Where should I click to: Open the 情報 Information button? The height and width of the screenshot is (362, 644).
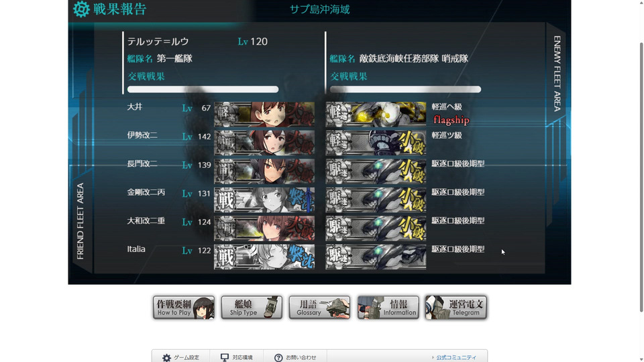388,308
